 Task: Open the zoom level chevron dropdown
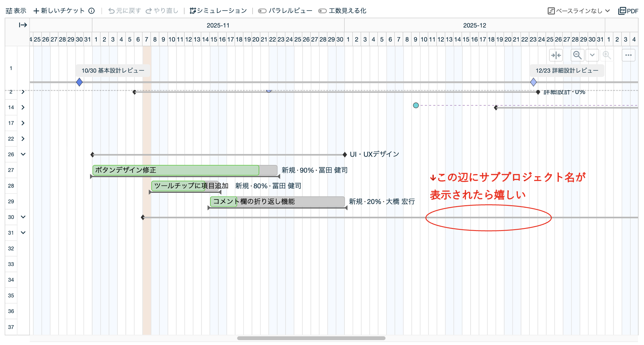point(592,55)
